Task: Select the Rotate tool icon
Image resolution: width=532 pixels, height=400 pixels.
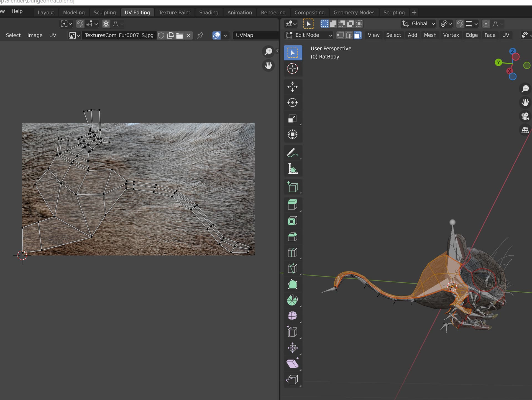Action: click(x=292, y=103)
